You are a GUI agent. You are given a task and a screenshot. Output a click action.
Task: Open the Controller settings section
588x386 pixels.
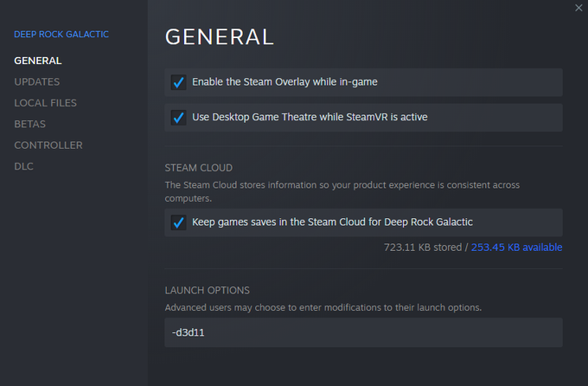tap(48, 145)
